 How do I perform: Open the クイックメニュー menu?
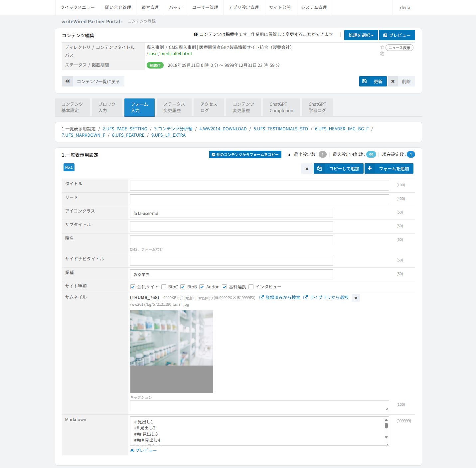coord(78,7)
